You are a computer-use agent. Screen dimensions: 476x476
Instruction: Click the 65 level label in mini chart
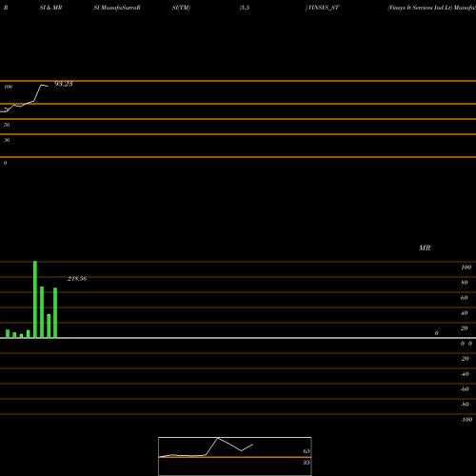307,451
